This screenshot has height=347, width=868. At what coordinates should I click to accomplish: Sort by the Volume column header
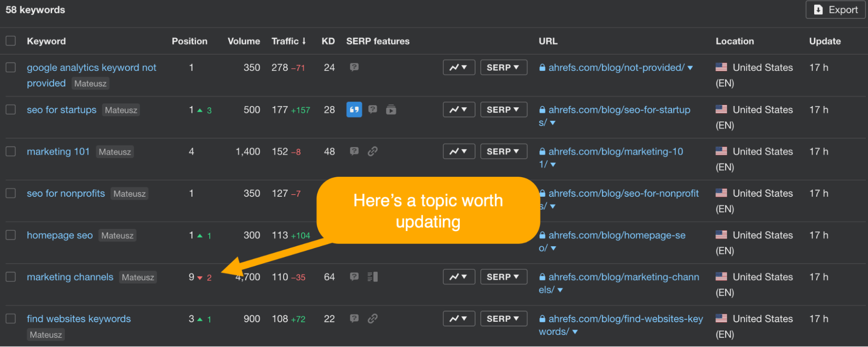click(x=244, y=41)
